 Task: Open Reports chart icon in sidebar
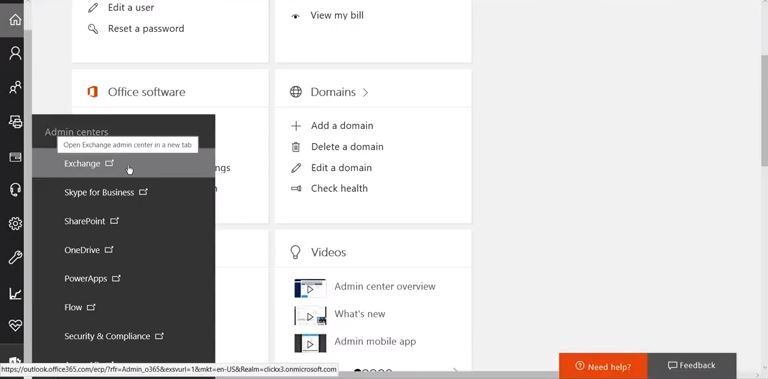(x=15, y=293)
